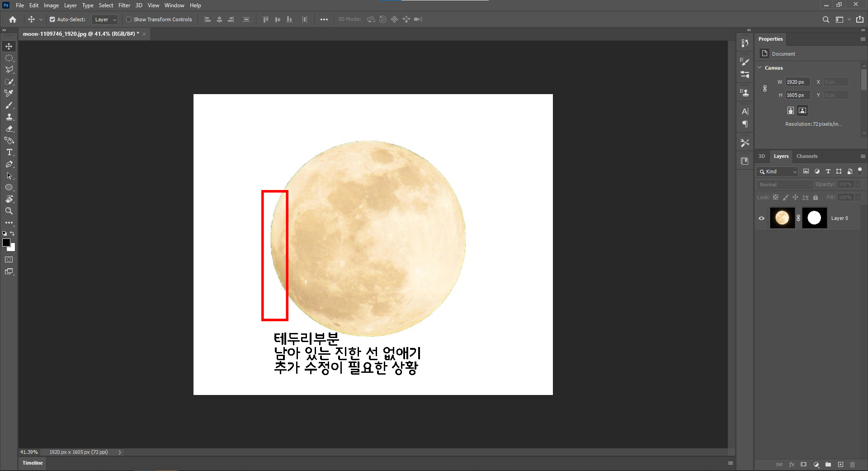The image size is (868, 471).
Task: Open the Kind filter dropdown
Action: 777,171
